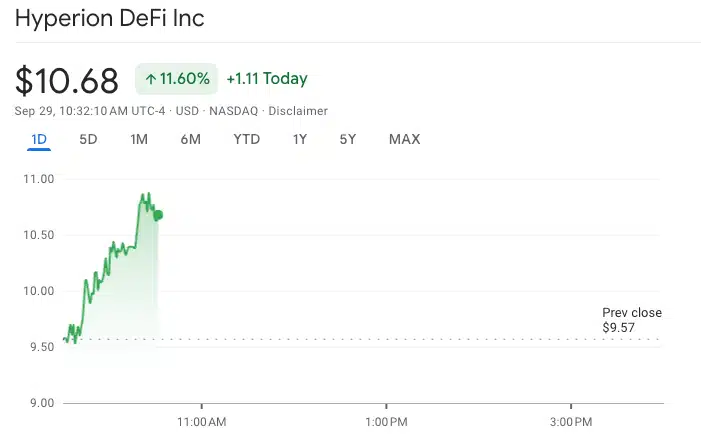Click the $10.68 stock price
The height and width of the screenshot is (443, 701).
click(67, 79)
